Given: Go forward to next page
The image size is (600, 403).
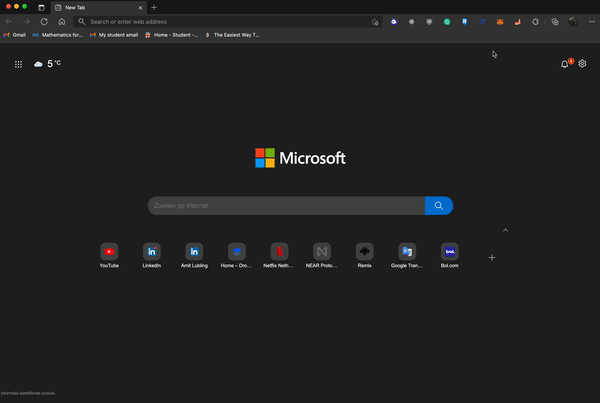Looking at the screenshot, I should click(x=26, y=22).
